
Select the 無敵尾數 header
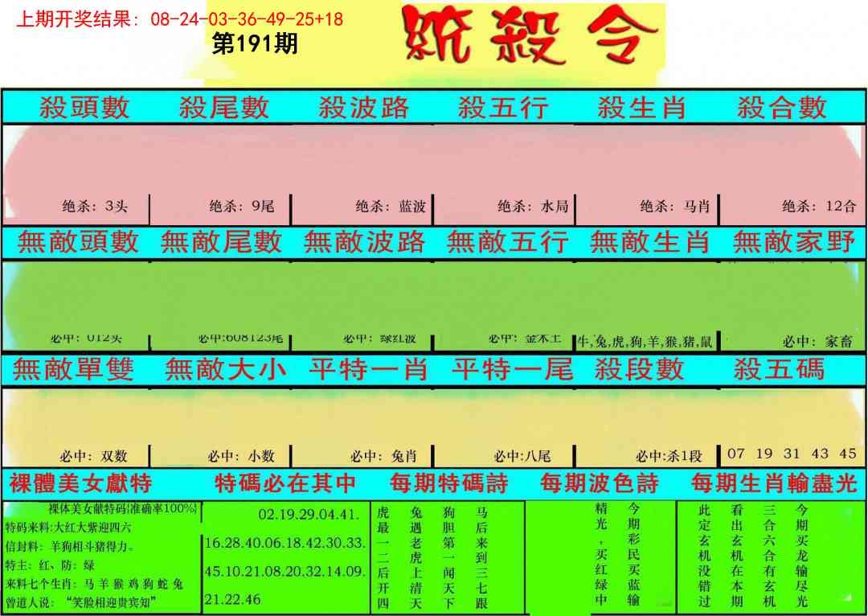[x=221, y=242]
